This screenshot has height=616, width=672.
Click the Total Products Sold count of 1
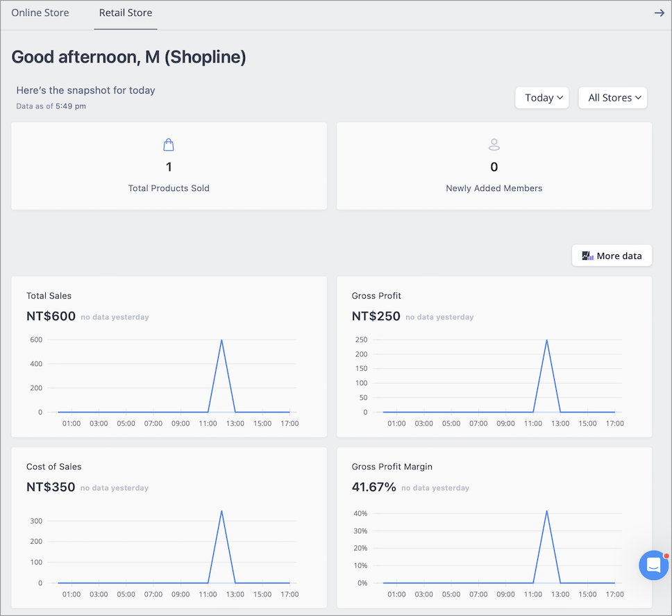pos(169,167)
